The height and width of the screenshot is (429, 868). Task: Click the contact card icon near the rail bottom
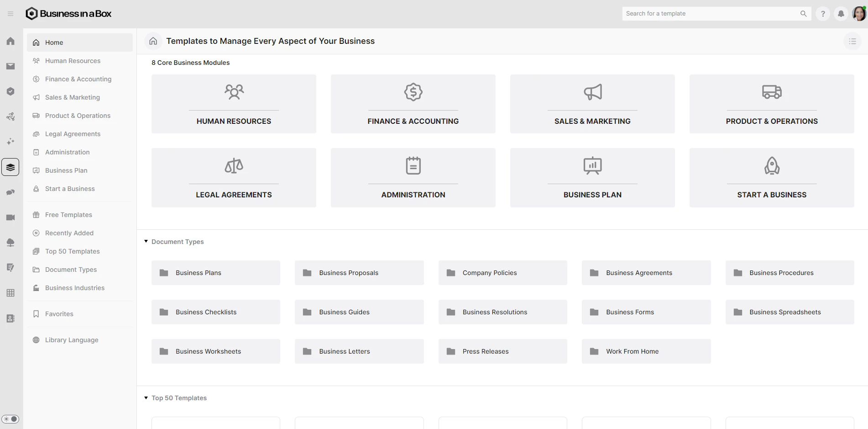pos(10,318)
